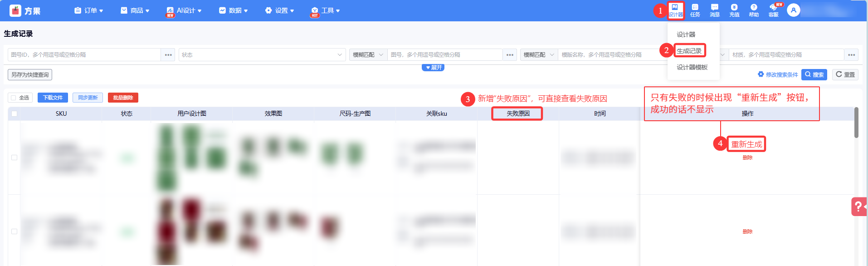This screenshot has height=266, width=868.
Task: Click the 状态 column header
Action: tap(127, 113)
